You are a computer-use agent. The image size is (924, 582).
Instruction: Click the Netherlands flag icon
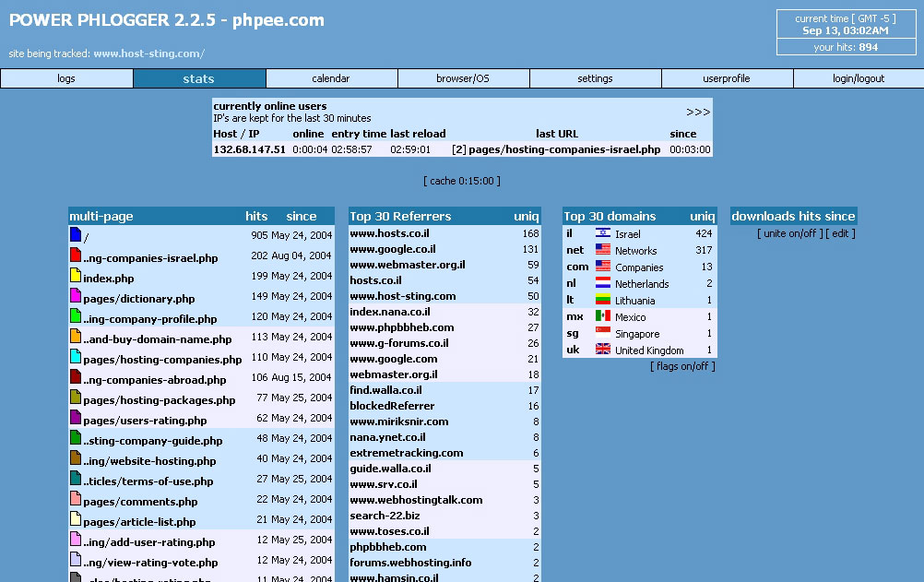[x=603, y=283]
